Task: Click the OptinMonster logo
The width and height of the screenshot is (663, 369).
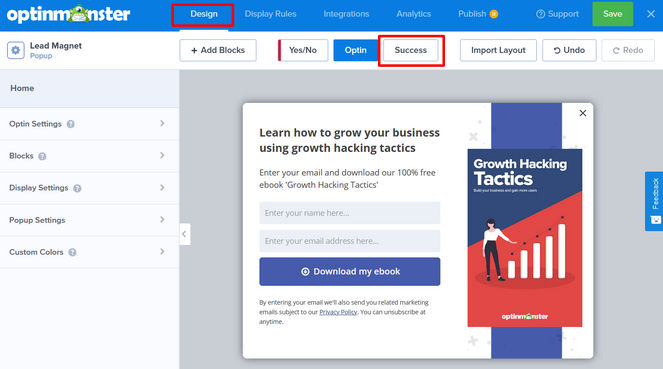Action: [x=68, y=14]
